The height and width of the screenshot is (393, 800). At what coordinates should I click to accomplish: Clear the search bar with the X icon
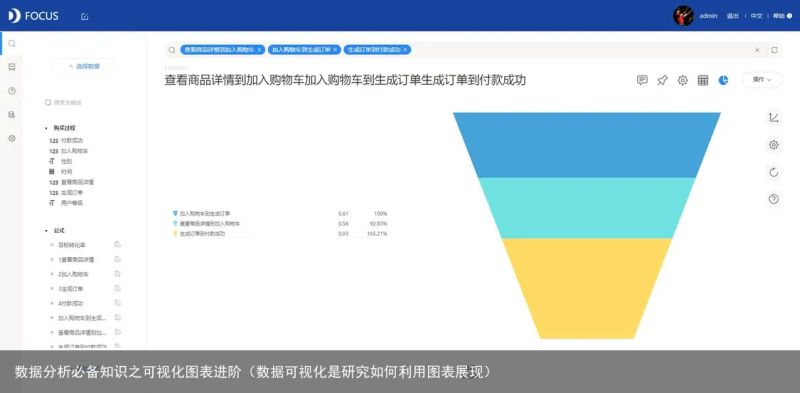click(x=757, y=50)
